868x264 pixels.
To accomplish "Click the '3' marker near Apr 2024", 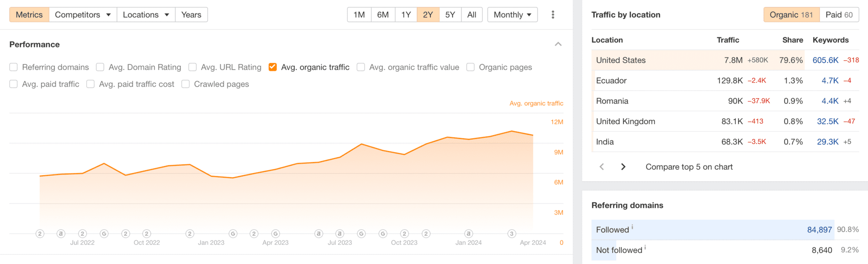I will 512,233.
